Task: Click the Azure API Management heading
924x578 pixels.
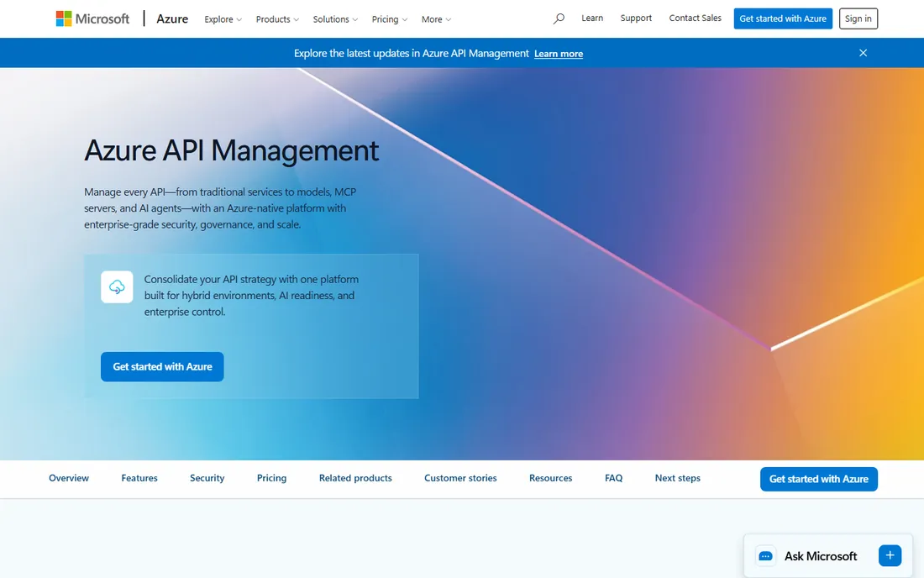Action: coord(232,151)
